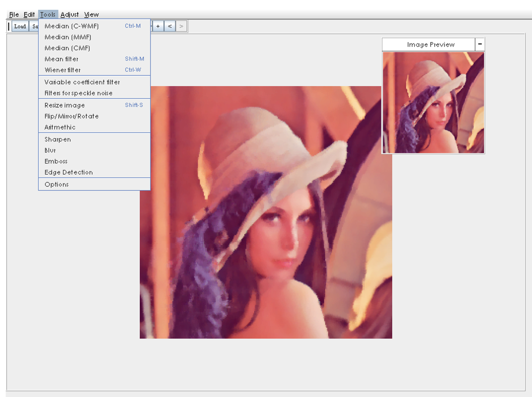Select Median (C-WMF) filter
532x397 pixels.
pyautogui.click(x=94, y=26)
